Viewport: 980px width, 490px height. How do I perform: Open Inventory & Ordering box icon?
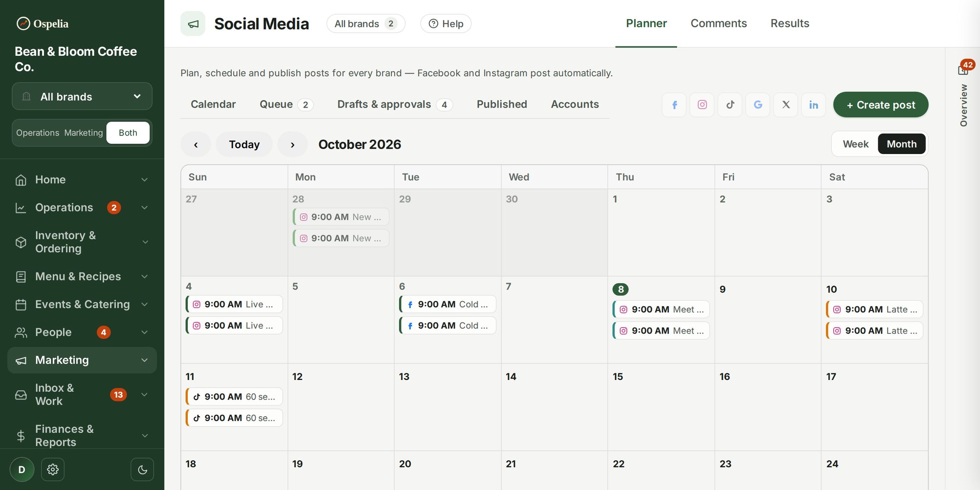(x=21, y=242)
